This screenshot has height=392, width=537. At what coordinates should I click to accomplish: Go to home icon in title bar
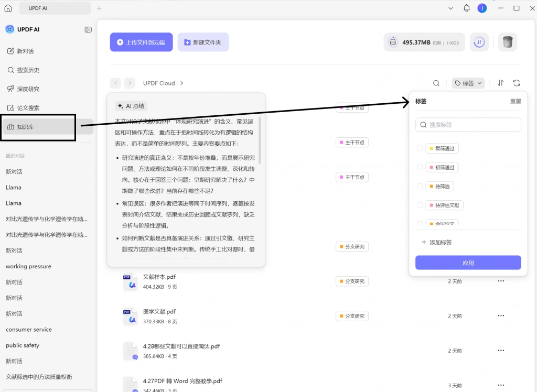pyautogui.click(x=8, y=8)
